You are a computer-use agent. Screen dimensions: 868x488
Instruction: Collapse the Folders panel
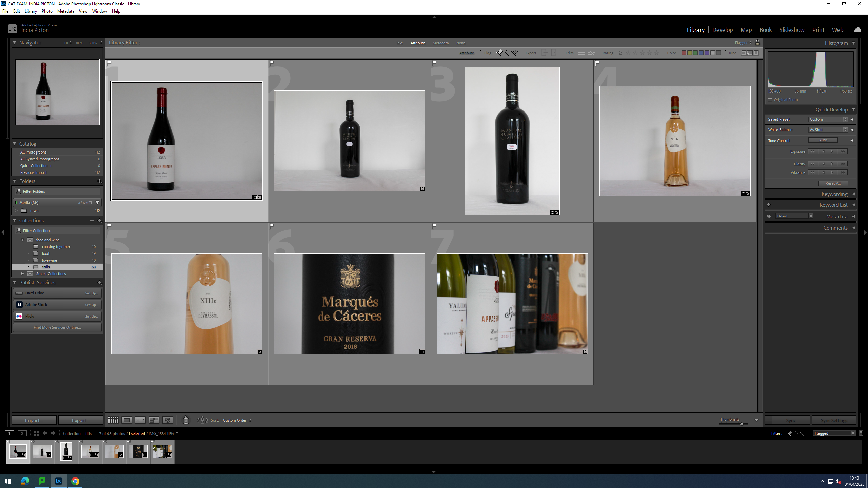(x=14, y=181)
